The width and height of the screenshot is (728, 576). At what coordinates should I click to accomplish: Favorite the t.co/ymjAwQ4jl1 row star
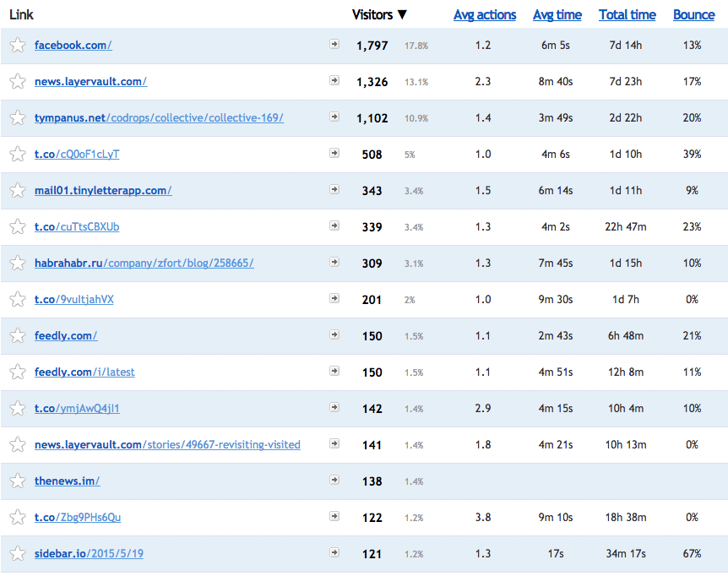point(18,408)
